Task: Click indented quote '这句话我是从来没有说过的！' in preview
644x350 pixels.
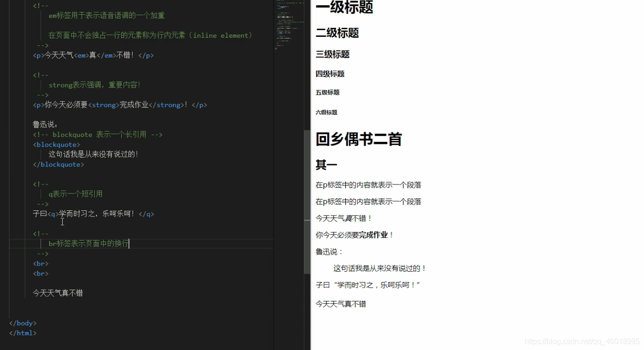Action: (380, 268)
